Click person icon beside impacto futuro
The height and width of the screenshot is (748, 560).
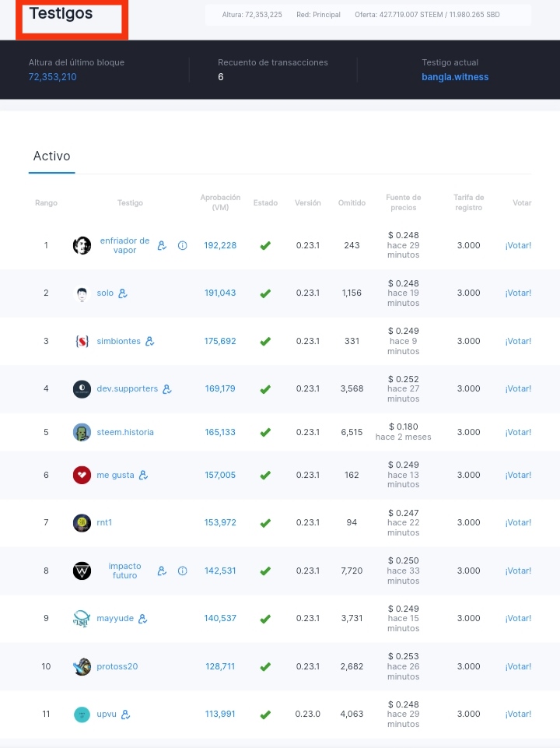162,571
